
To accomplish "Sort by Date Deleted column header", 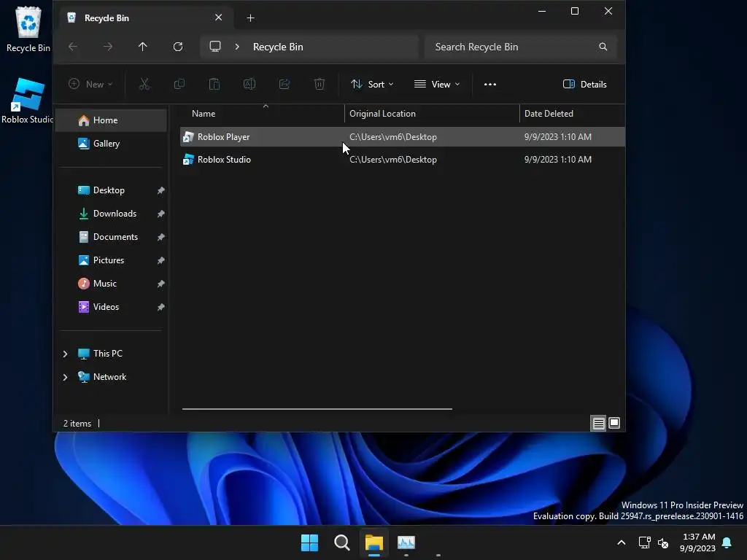I will (572, 114).
